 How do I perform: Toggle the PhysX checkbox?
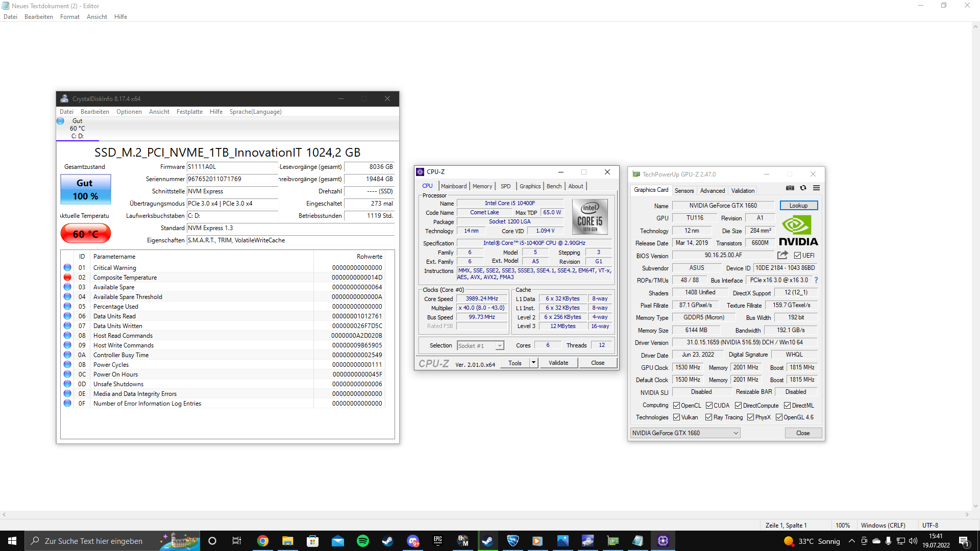click(751, 417)
